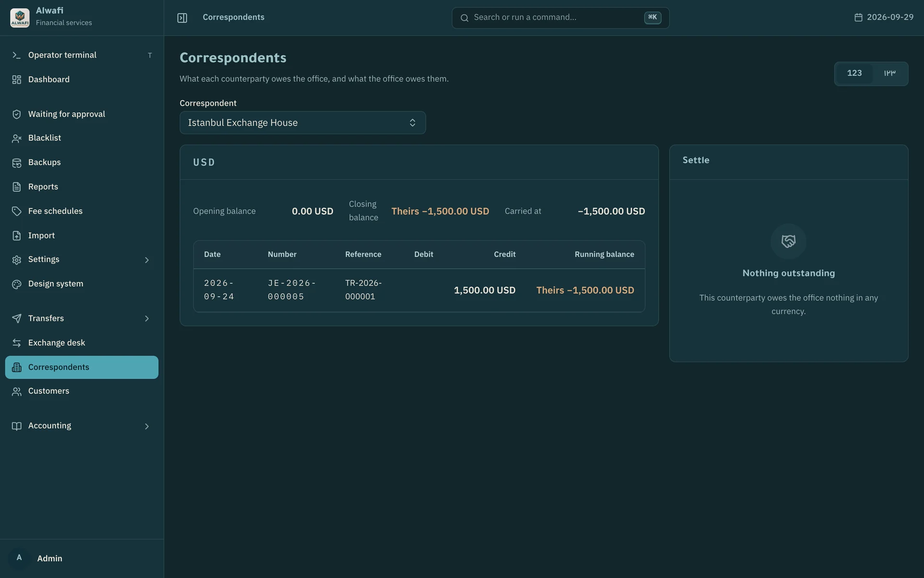Click the Search or run a command field
924x578 pixels.
[560, 18]
